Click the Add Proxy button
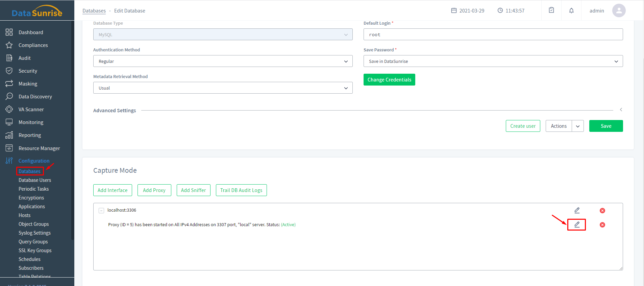The width and height of the screenshot is (644, 286). pos(154,190)
